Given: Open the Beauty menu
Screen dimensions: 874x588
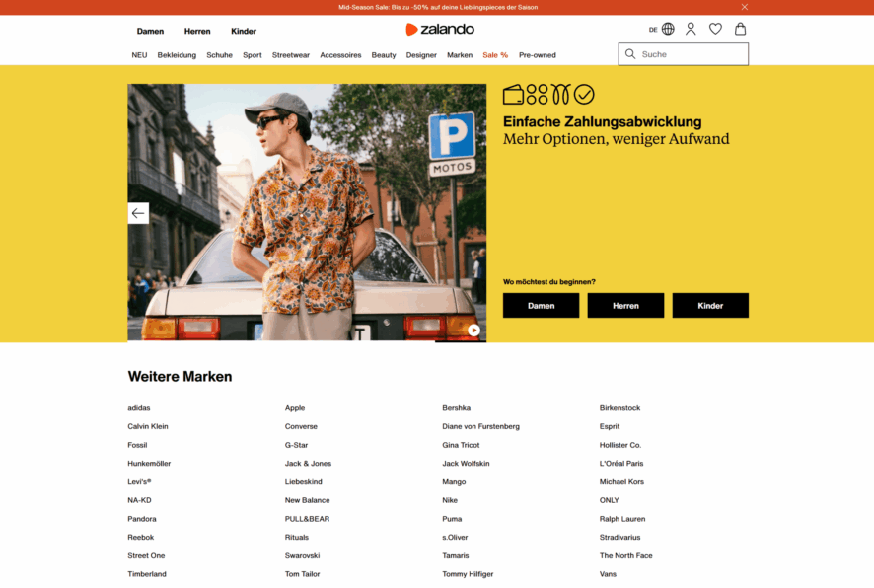Looking at the screenshot, I should 384,55.
